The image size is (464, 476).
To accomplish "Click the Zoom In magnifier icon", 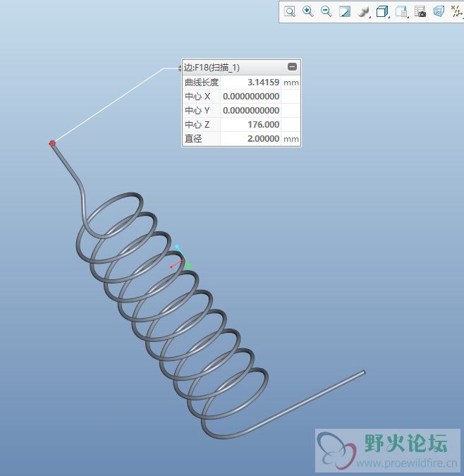I will click(x=308, y=11).
